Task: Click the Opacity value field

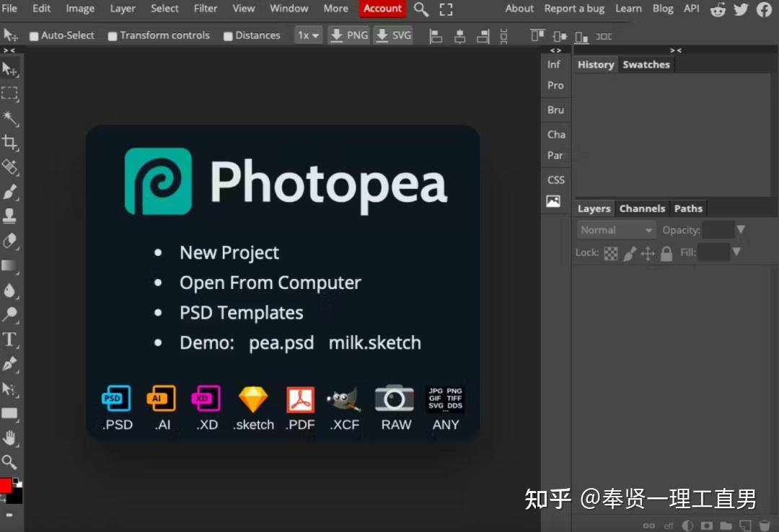Action: (x=718, y=230)
